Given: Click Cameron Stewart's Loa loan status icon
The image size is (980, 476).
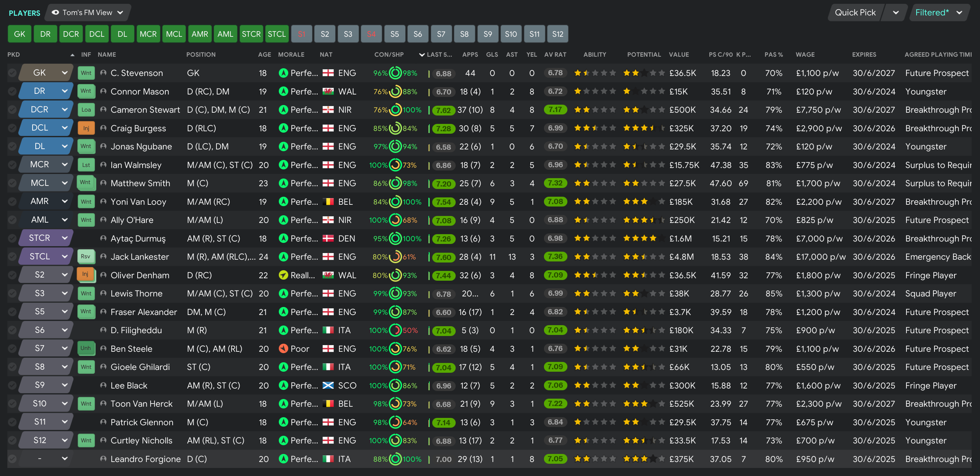Looking at the screenshot, I should pyautogui.click(x=86, y=110).
